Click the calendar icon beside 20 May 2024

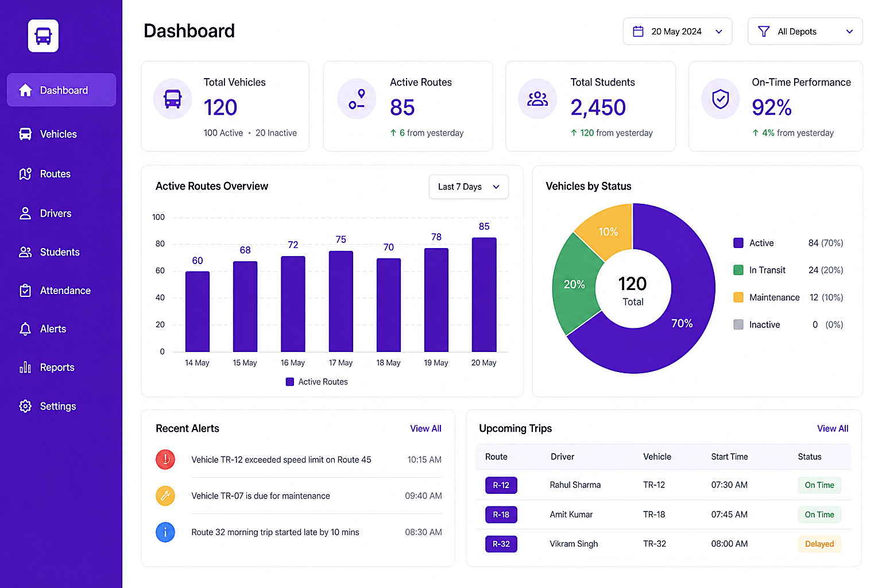coord(638,32)
